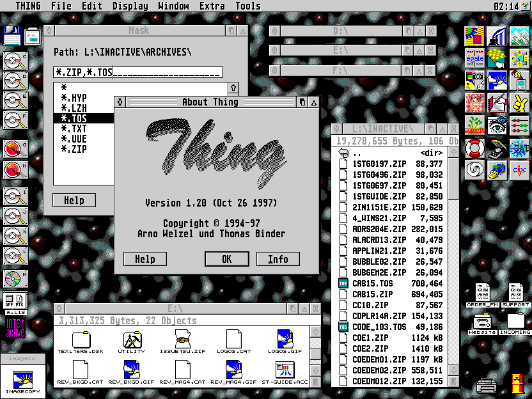Open the THING menu

pyautogui.click(x=28, y=6)
